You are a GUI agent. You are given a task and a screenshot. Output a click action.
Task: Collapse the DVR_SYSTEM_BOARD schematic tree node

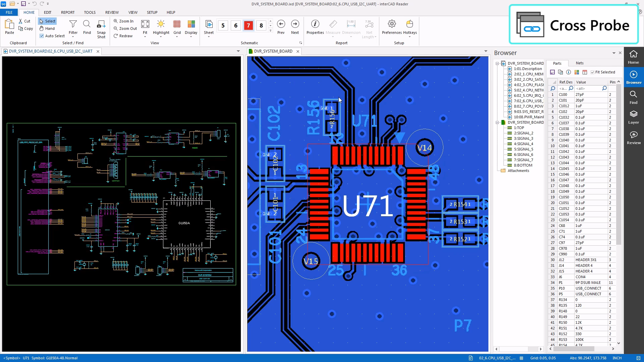[497, 63]
